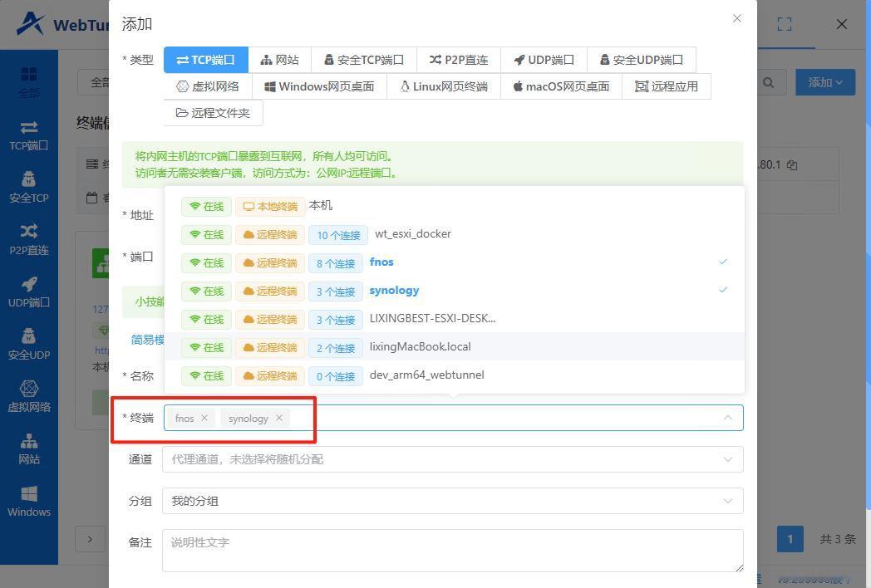Click the WebTunnel logo icon
This screenshot has width=871, height=588.
pos(30,23)
